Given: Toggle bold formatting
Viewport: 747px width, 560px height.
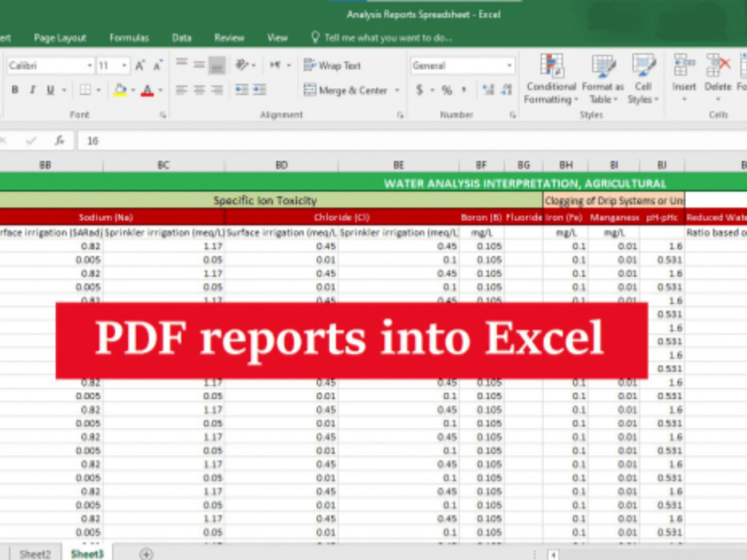Looking at the screenshot, I should click(x=15, y=89).
